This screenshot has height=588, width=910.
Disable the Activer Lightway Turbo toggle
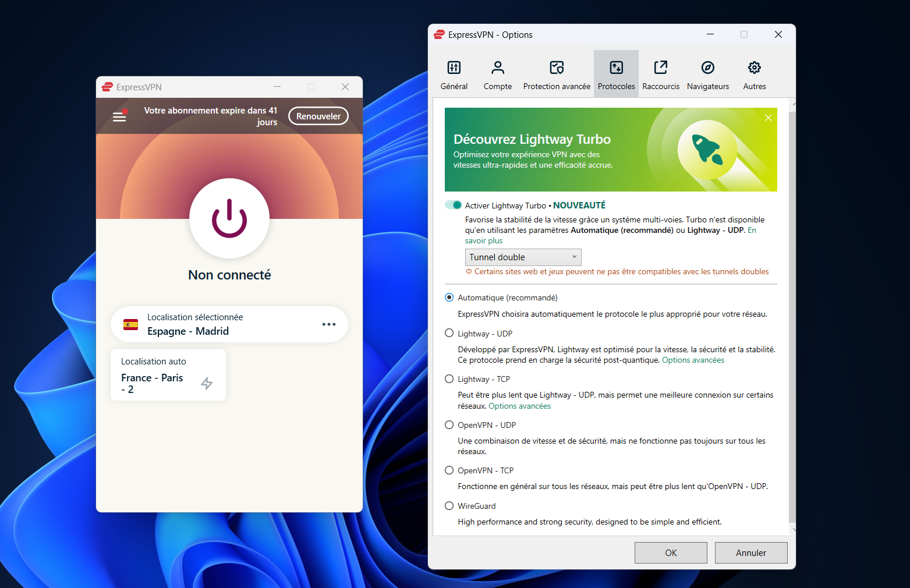tap(453, 205)
